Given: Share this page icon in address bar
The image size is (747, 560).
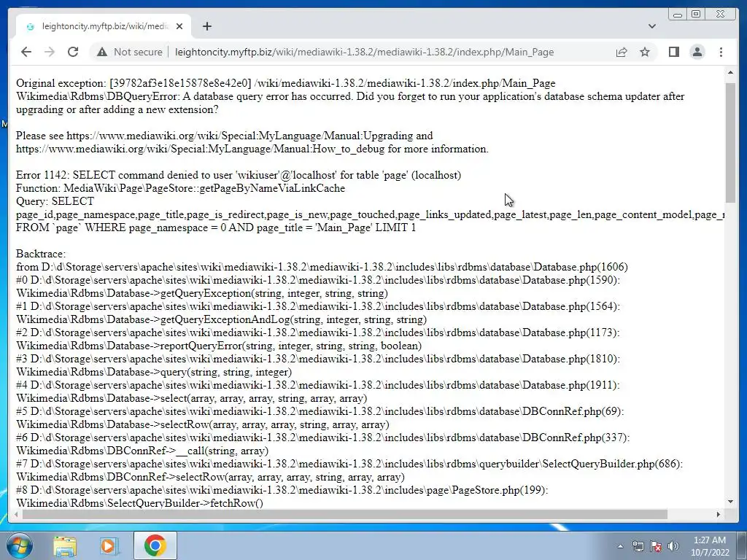Looking at the screenshot, I should pyautogui.click(x=622, y=52).
